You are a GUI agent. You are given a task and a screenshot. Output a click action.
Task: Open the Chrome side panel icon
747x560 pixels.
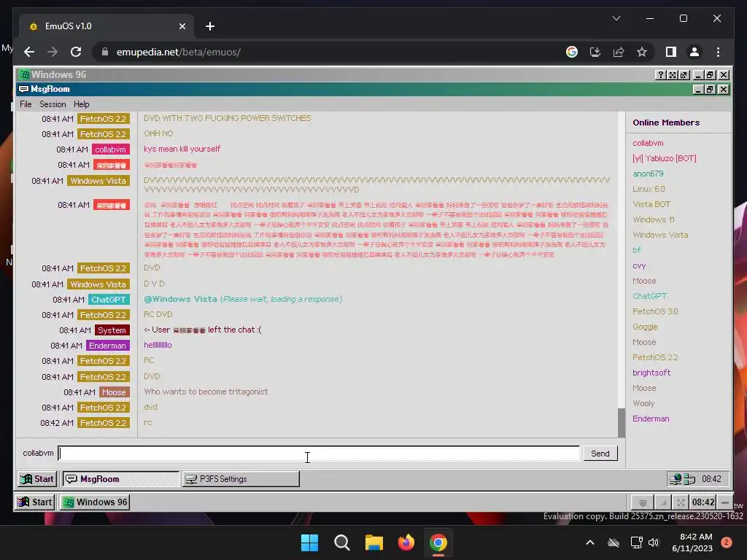tap(671, 52)
